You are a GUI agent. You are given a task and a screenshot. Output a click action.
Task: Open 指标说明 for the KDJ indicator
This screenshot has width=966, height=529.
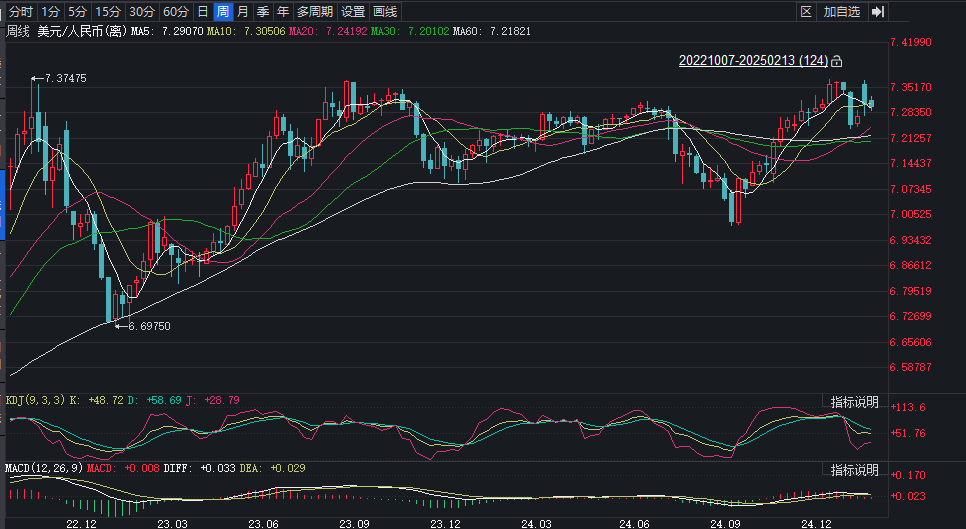(x=855, y=402)
